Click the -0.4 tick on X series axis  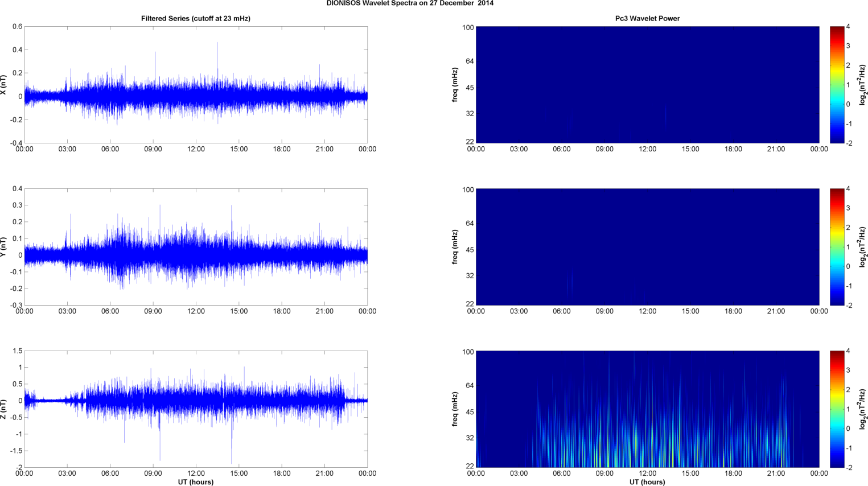pos(16,143)
